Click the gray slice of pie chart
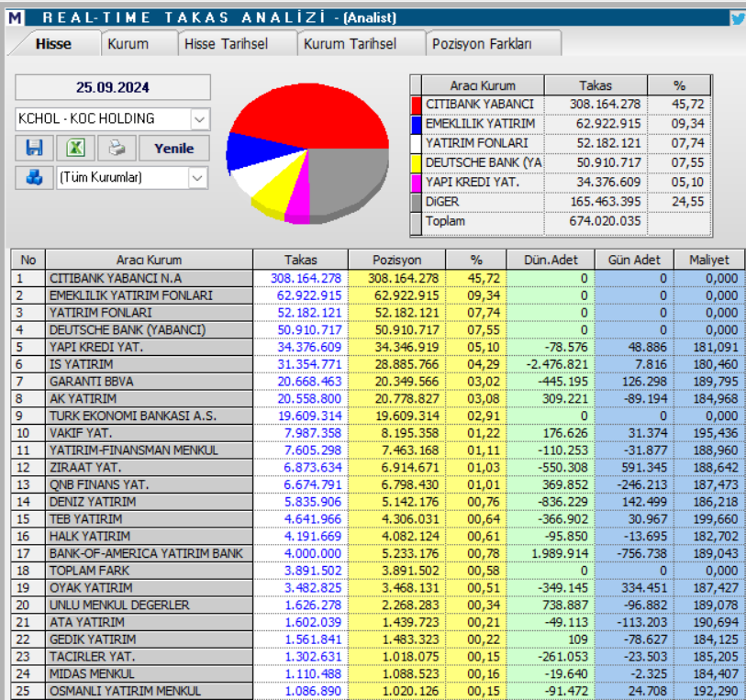 [348, 183]
